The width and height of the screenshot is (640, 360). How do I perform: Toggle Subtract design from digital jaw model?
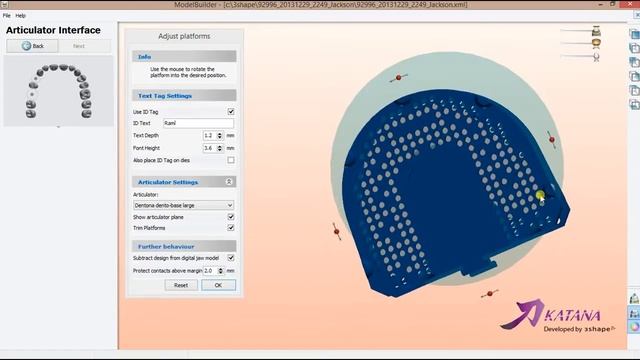coord(231,258)
